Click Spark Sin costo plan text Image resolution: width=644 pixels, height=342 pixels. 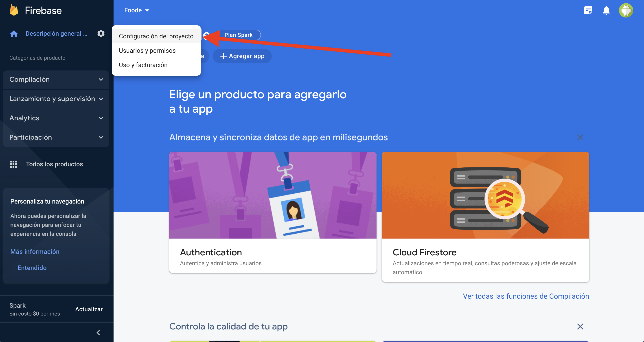[35, 309]
